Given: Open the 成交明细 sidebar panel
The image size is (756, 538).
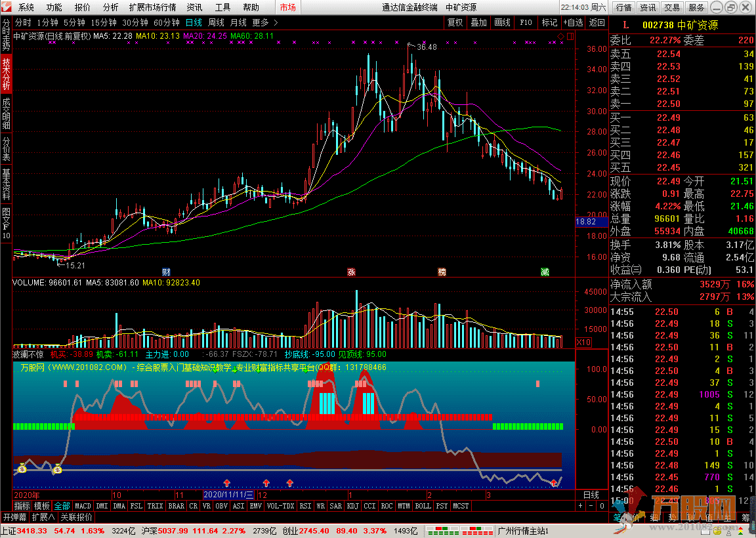Looking at the screenshot, I should 6,114.
